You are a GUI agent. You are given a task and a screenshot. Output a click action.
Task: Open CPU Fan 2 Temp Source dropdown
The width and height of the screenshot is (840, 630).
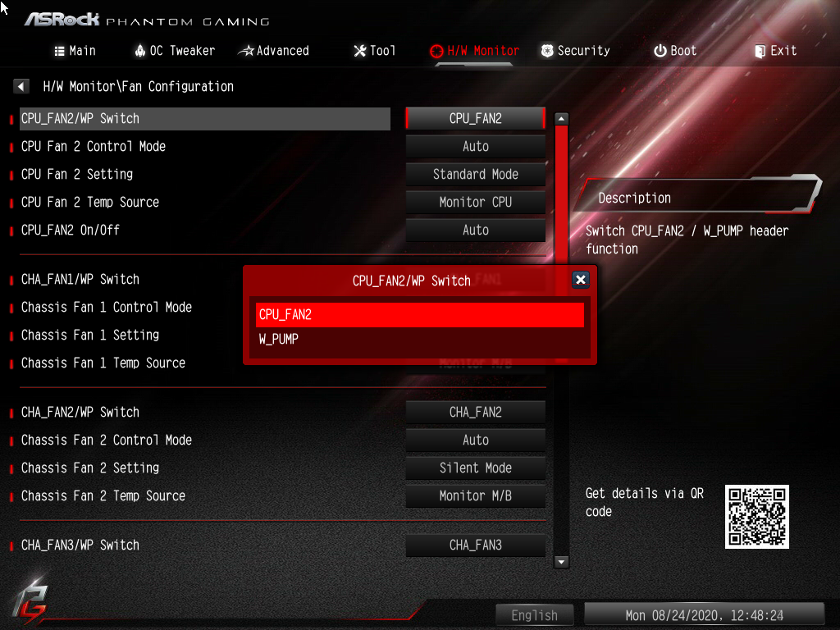(x=476, y=202)
